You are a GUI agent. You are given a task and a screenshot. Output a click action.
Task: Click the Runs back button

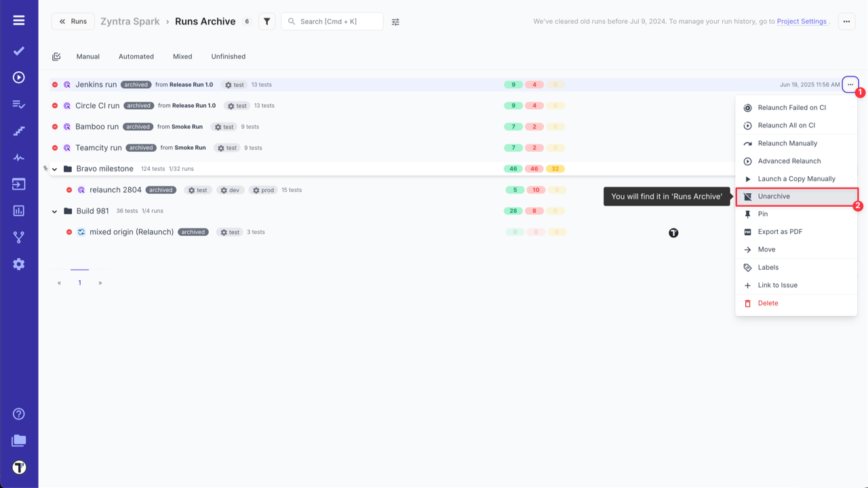pyautogui.click(x=73, y=21)
